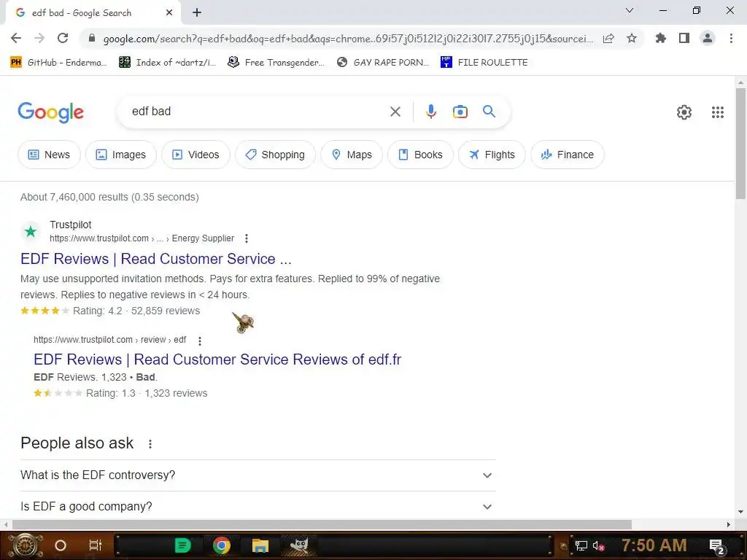The height and width of the screenshot is (560, 747).
Task: Open the 'Index of ~dartz/i...' bookmark
Action: (x=167, y=63)
